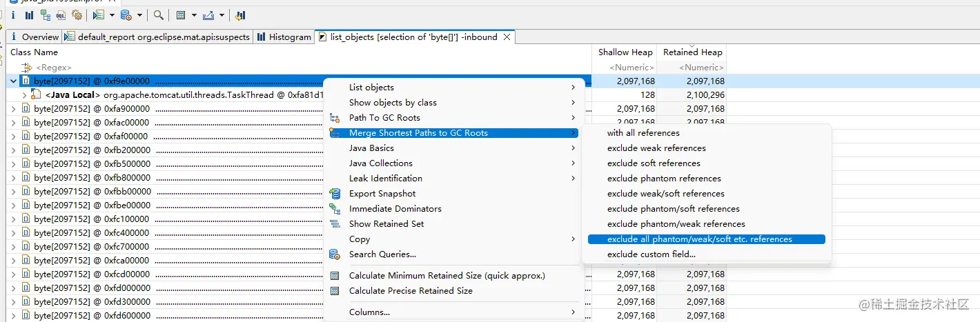Open the Dominator Tree toolbar icon
The width and height of the screenshot is (980, 322).
[46, 14]
